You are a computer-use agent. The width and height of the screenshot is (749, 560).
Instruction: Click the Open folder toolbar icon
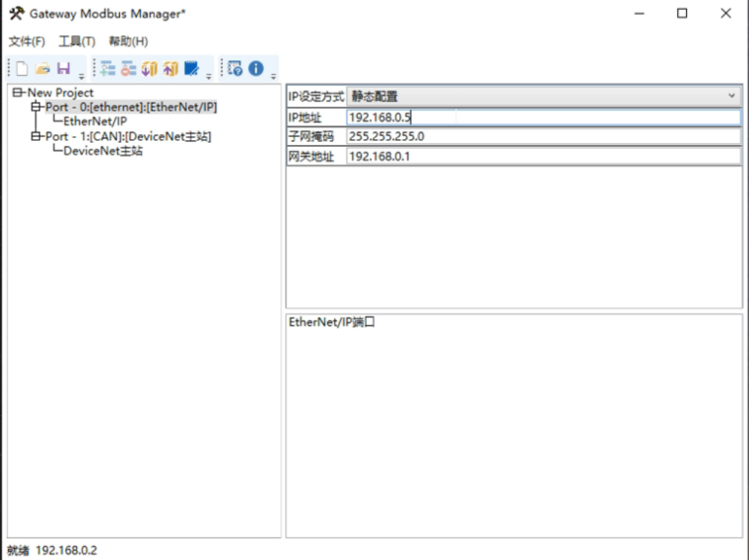[x=42, y=68]
